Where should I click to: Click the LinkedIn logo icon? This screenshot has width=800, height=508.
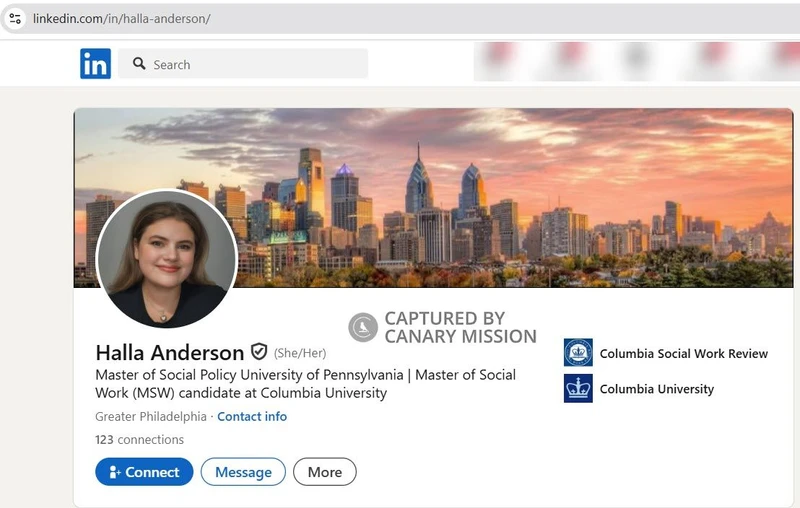(x=95, y=64)
